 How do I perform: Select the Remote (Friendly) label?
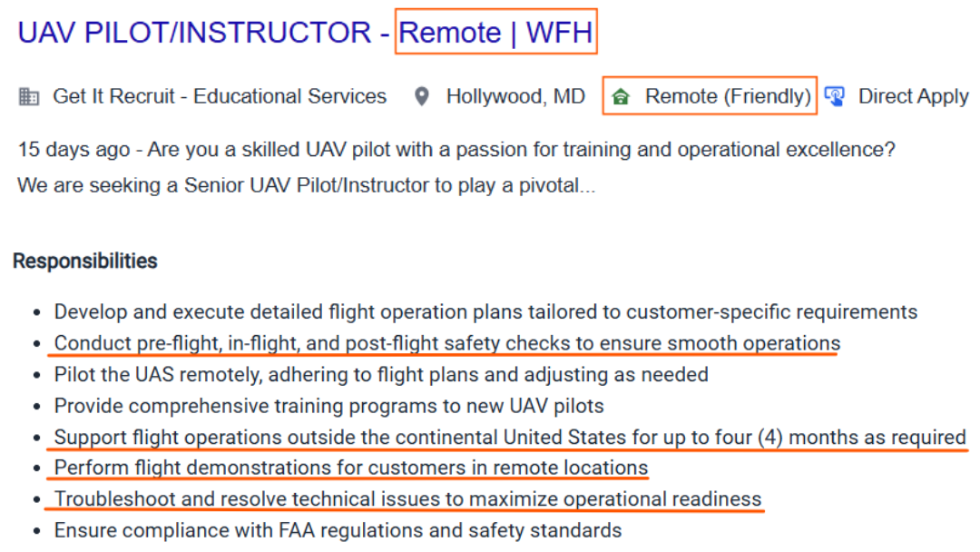(x=728, y=96)
